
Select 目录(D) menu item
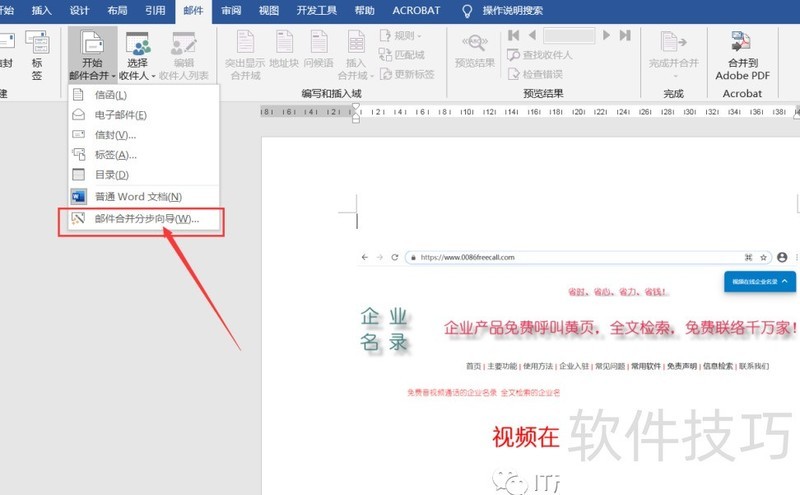point(144,175)
